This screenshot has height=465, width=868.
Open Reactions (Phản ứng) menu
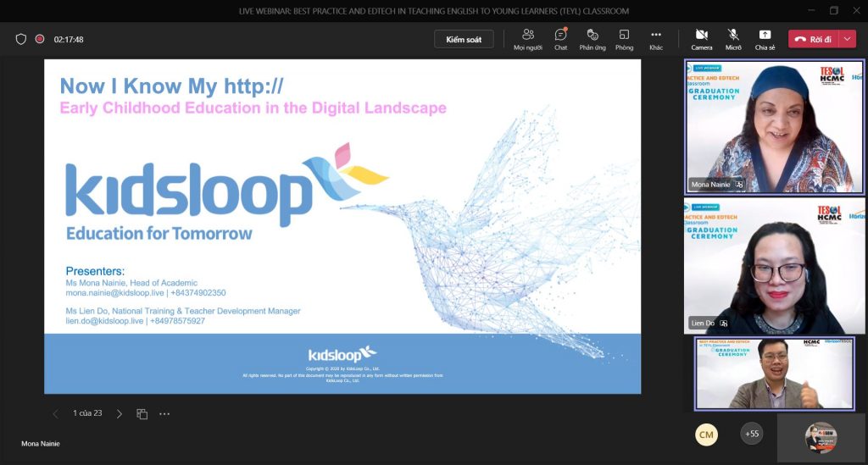tap(593, 39)
